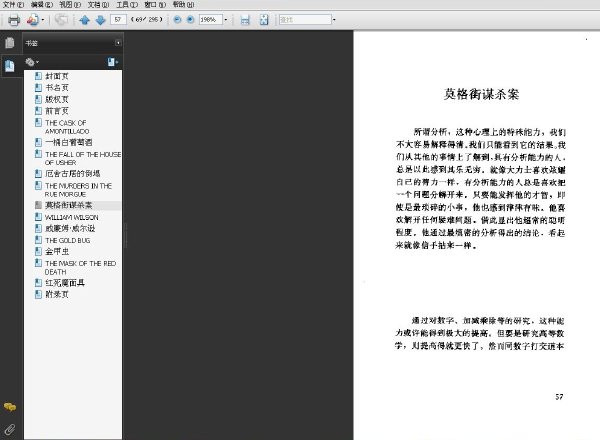Click the zoom percentage field showing 198%
Screen dimensions: 600x440
click(x=210, y=20)
